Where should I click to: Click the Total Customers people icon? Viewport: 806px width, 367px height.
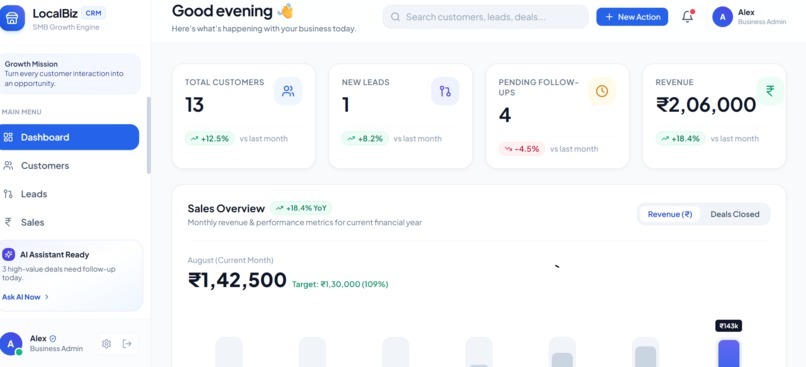(x=288, y=91)
